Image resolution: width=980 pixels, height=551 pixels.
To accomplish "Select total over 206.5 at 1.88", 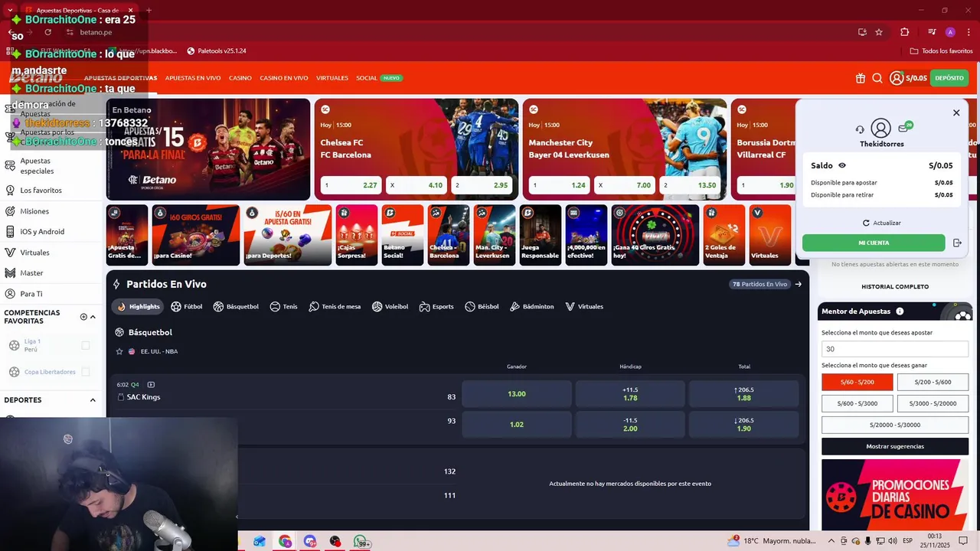I will (743, 393).
